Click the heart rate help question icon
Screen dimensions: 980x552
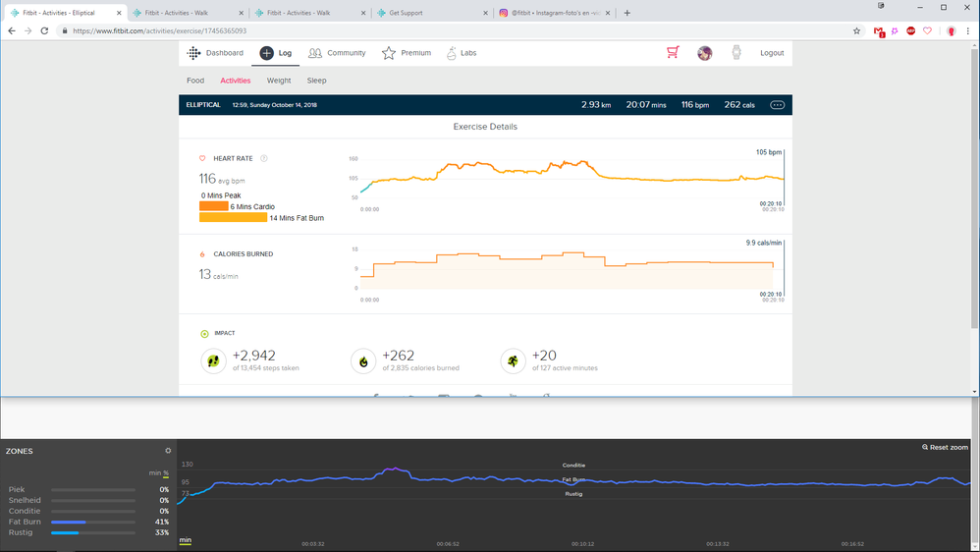pyautogui.click(x=264, y=158)
